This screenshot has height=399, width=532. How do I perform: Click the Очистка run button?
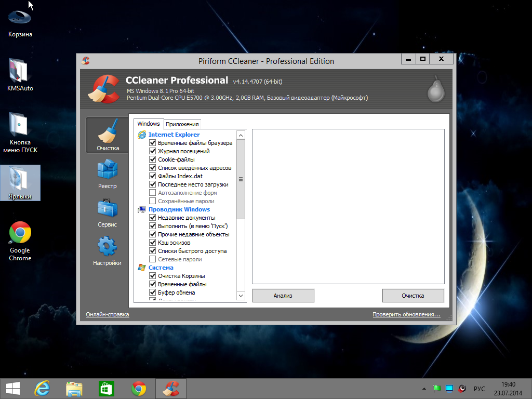[x=413, y=296]
